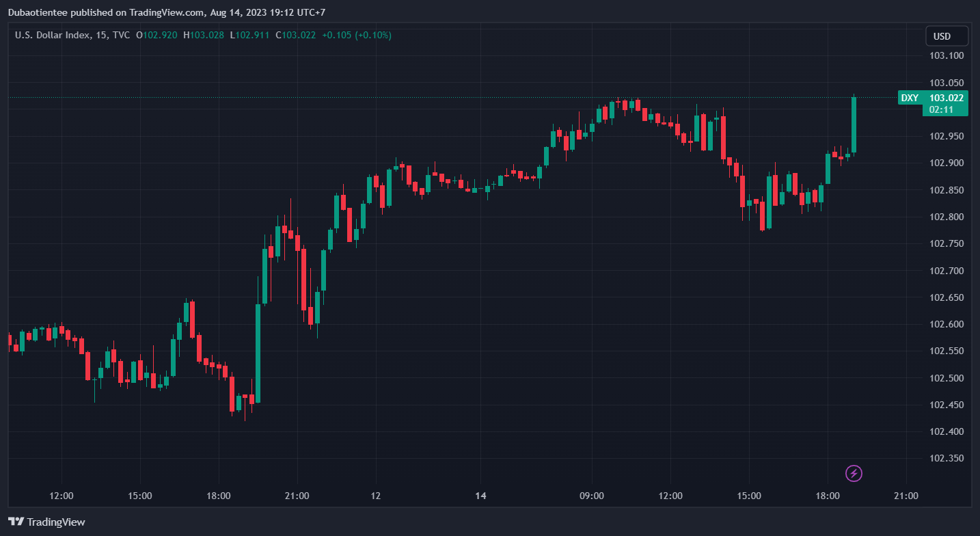Select the low value L102.911
Screen dimensions: 980x536
[249, 35]
